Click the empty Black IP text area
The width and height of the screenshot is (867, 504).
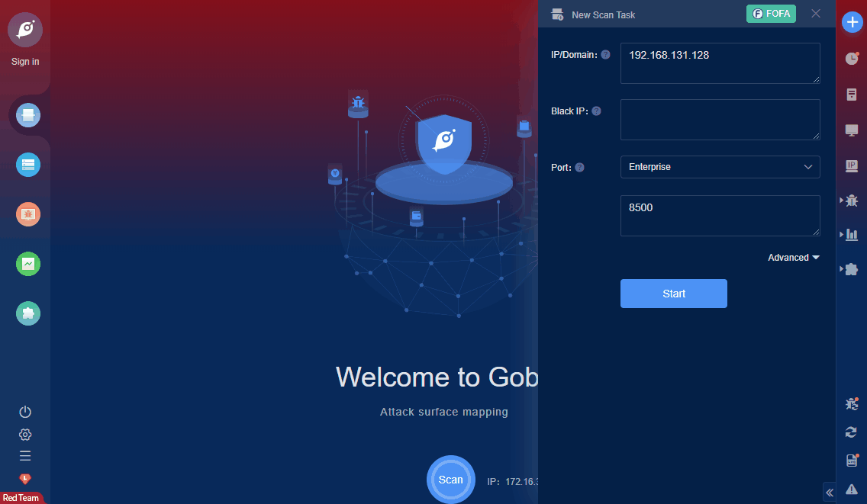[720, 120]
